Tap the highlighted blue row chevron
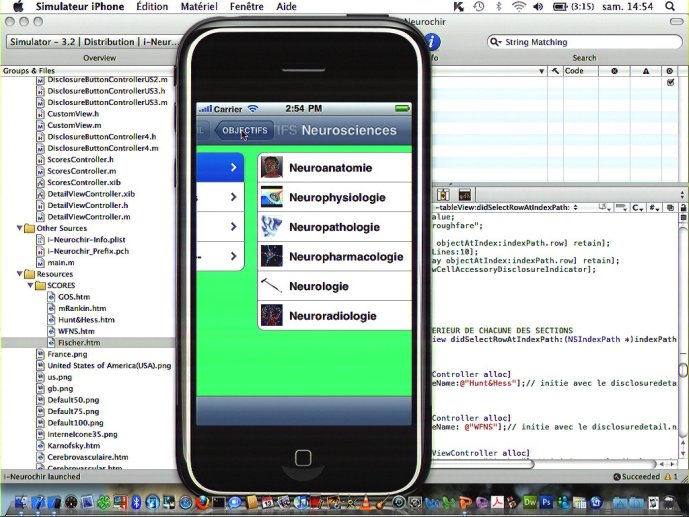Viewport: 689px width, 517px height. click(x=233, y=167)
